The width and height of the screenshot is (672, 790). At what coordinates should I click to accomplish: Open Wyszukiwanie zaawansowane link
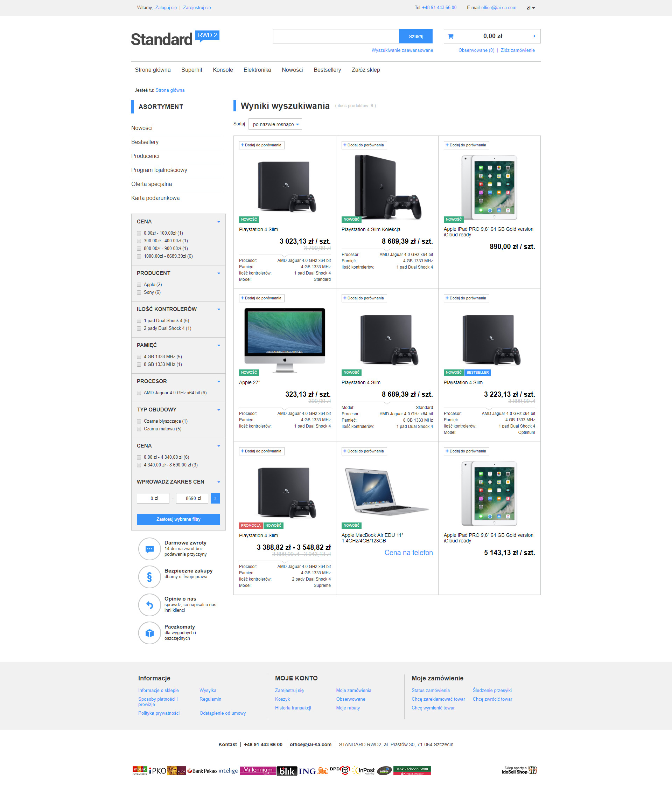[x=402, y=50]
